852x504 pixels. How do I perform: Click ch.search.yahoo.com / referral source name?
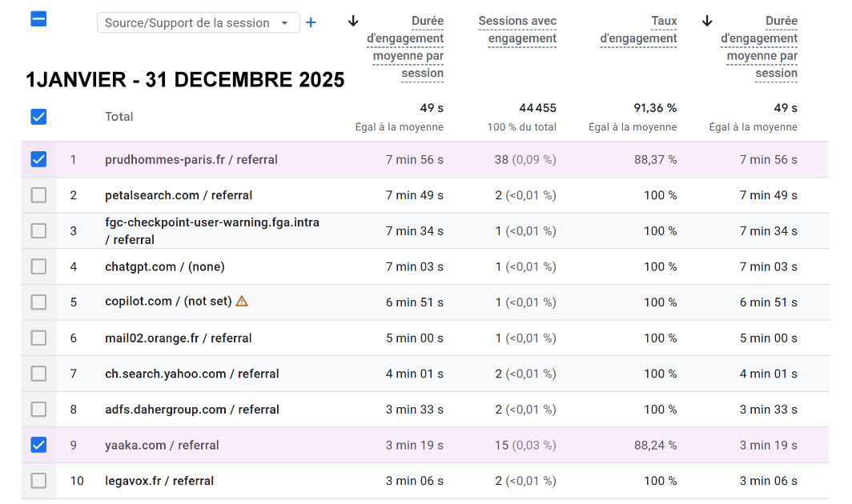pyautogui.click(x=192, y=374)
